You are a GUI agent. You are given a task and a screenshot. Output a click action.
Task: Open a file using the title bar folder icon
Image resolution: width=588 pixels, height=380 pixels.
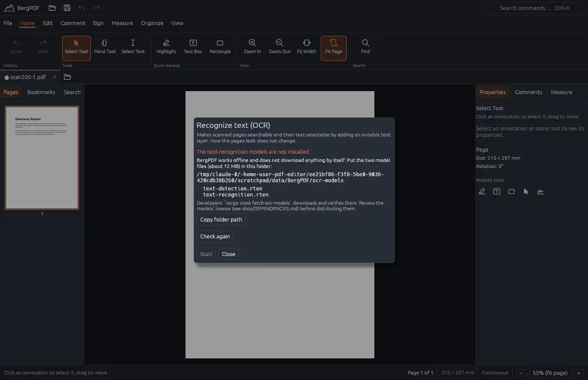click(x=52, y=8)
